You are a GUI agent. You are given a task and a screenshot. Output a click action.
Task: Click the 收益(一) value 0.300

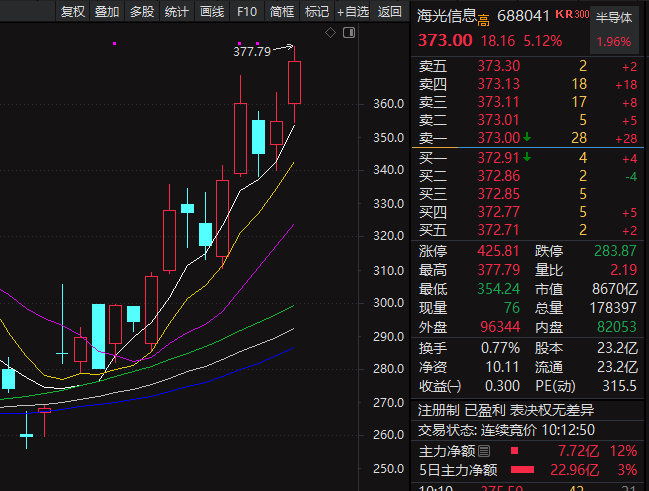pos(502,386)
